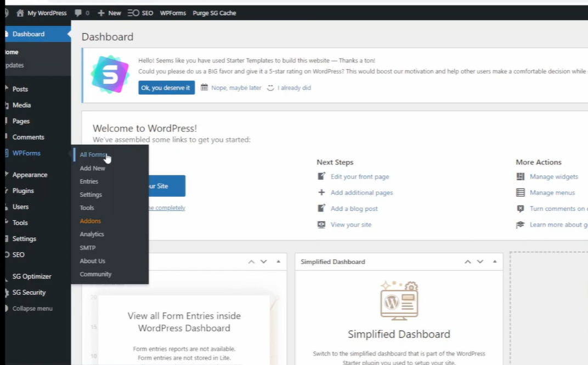The image size is (588, 365).
Task: Open SMTP in WPForms submenu
Action: [87, 248]
